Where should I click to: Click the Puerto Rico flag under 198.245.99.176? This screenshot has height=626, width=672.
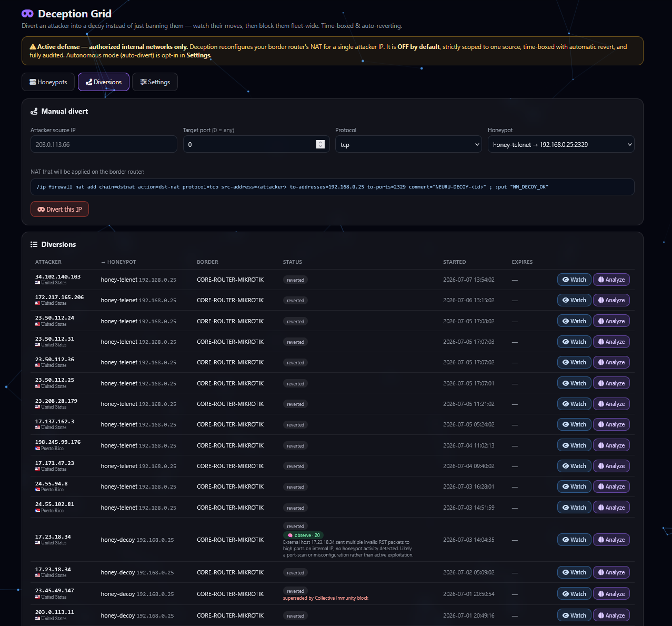click(x=38, y=449)
